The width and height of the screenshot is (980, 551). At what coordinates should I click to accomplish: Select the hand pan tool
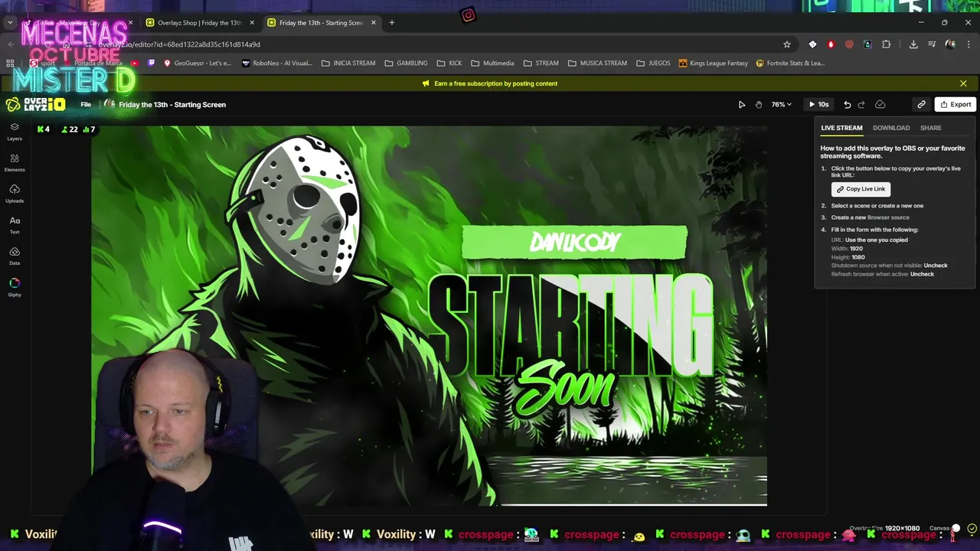[x=759, y=105]
